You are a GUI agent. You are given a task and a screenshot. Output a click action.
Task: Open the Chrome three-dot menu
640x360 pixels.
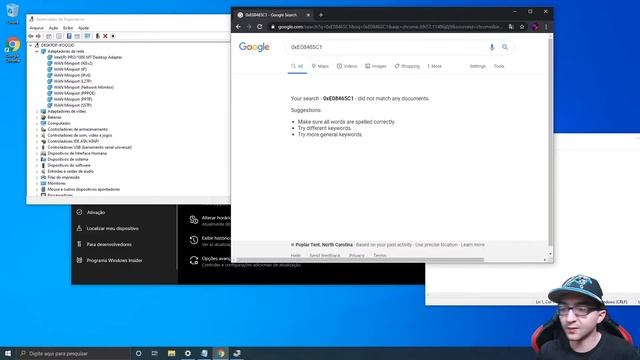(546, 27)
